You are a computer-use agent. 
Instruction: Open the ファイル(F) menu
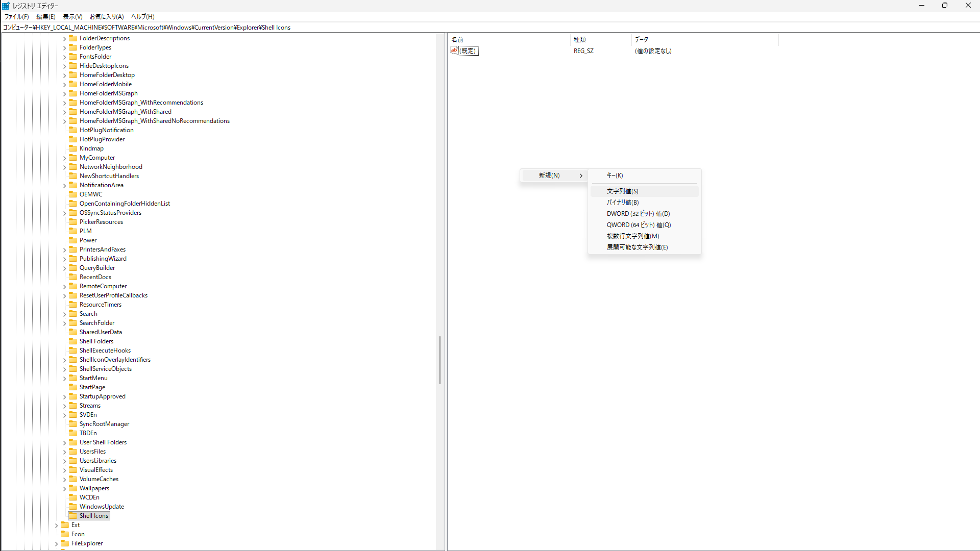tap(17, 17)
